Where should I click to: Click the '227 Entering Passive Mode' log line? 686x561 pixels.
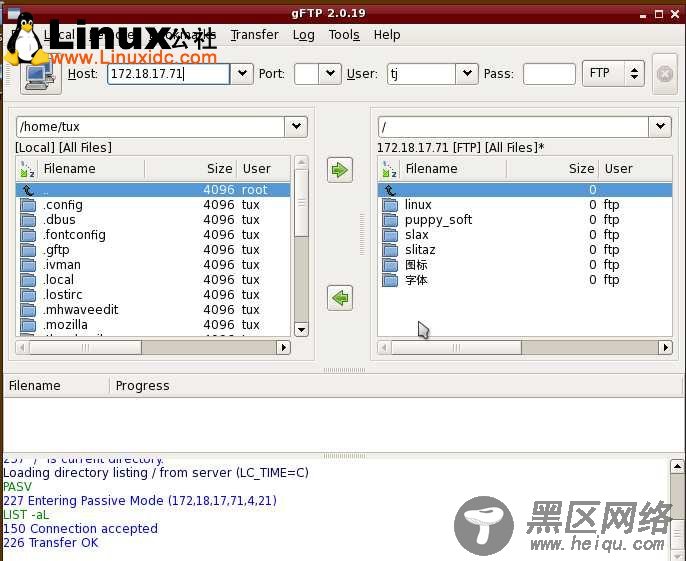coord(140,501)
